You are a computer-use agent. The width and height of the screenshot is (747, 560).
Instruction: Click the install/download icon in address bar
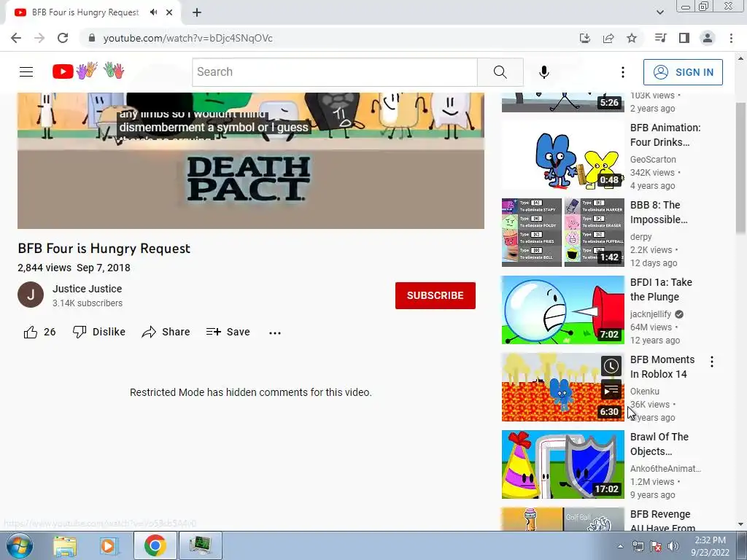tap(585, 38)
